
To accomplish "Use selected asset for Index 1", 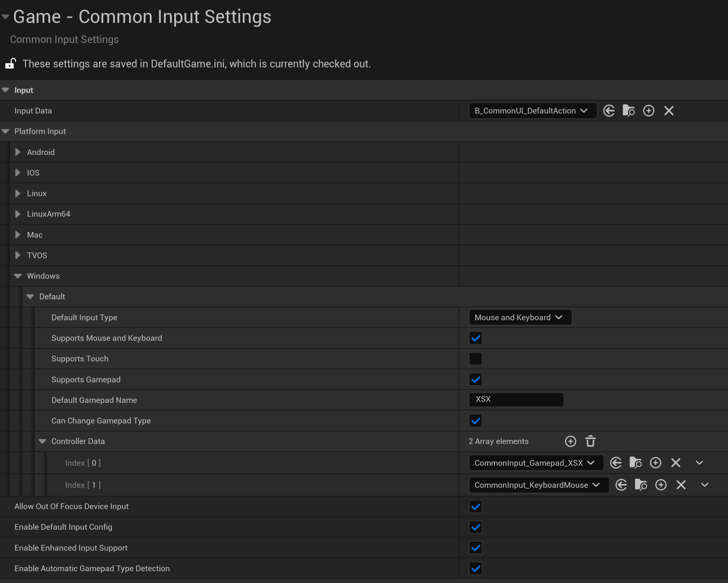I will (x=621, y=485).
